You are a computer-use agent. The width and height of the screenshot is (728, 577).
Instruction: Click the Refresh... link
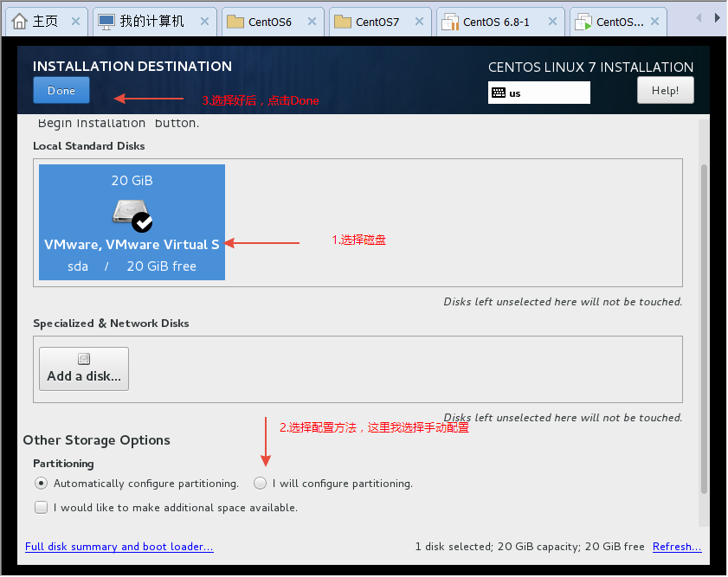677,547
